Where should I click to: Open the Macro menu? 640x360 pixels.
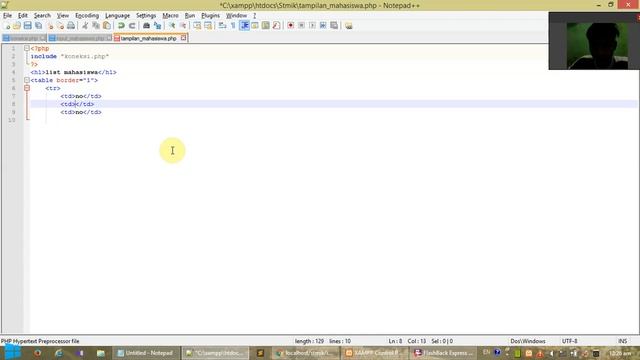pyautogui.click(x=170, y=16)
